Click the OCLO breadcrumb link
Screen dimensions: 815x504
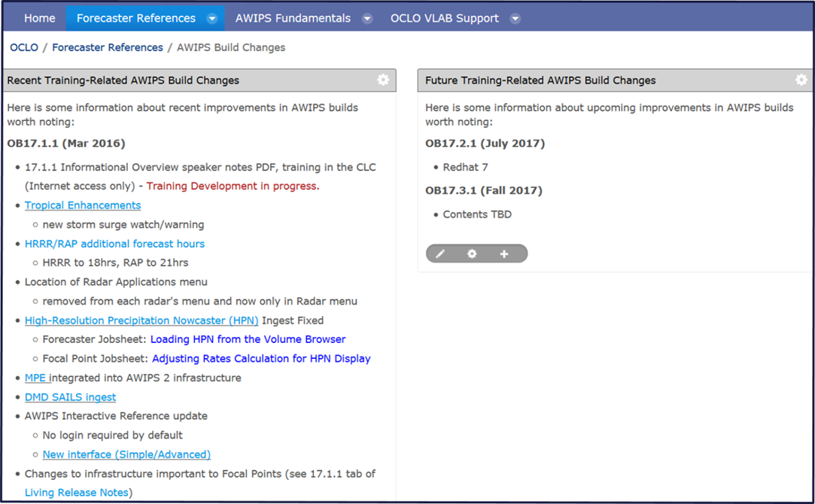point(24,47)
